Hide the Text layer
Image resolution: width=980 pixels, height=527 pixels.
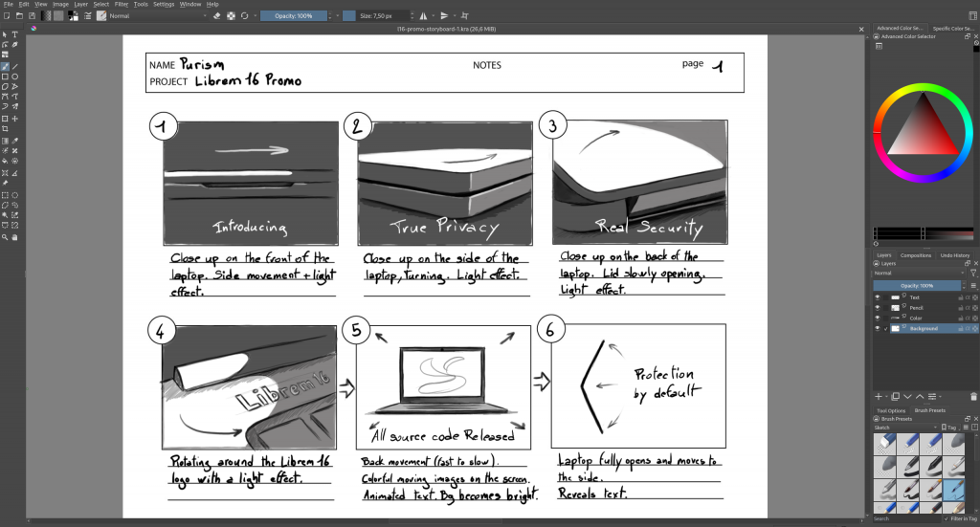pyautogui.click(x=877, y=297)
